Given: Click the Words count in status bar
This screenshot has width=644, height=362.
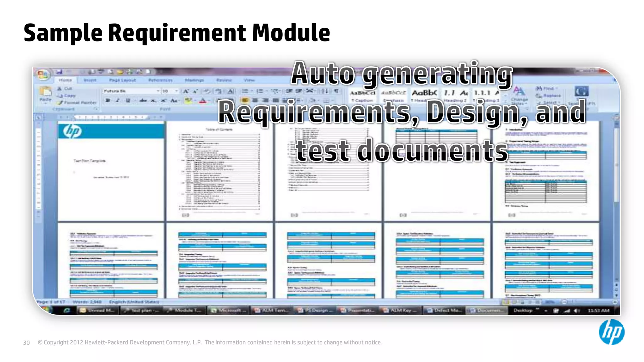Looking at the screenshot, I should coord(87,302).
